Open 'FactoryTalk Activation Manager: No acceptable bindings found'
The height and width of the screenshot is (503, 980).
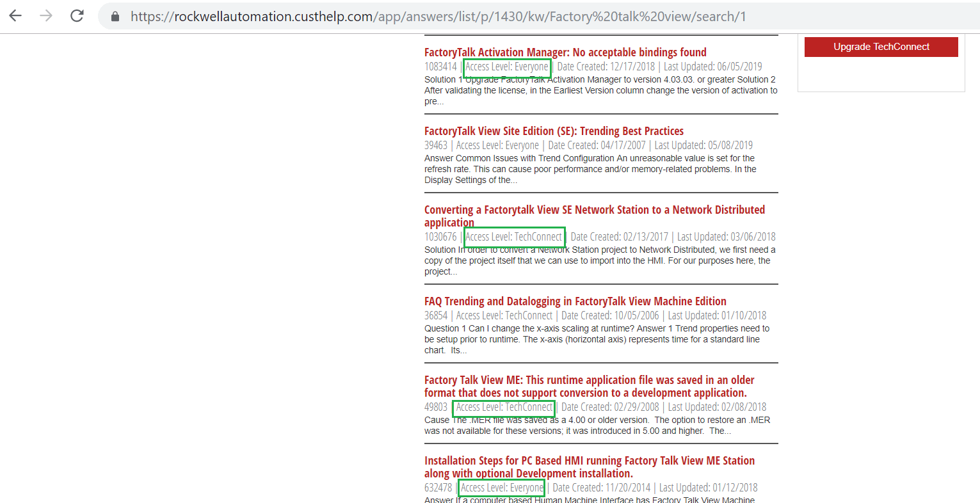[565, 52]
